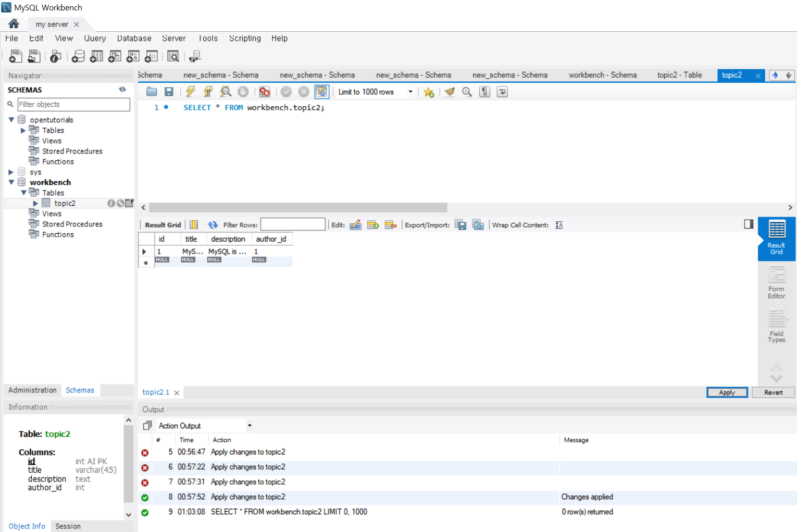The image size is (797, 532).
Task: Toggle field value wrapping in result grid
Action: tap(194, 224)
